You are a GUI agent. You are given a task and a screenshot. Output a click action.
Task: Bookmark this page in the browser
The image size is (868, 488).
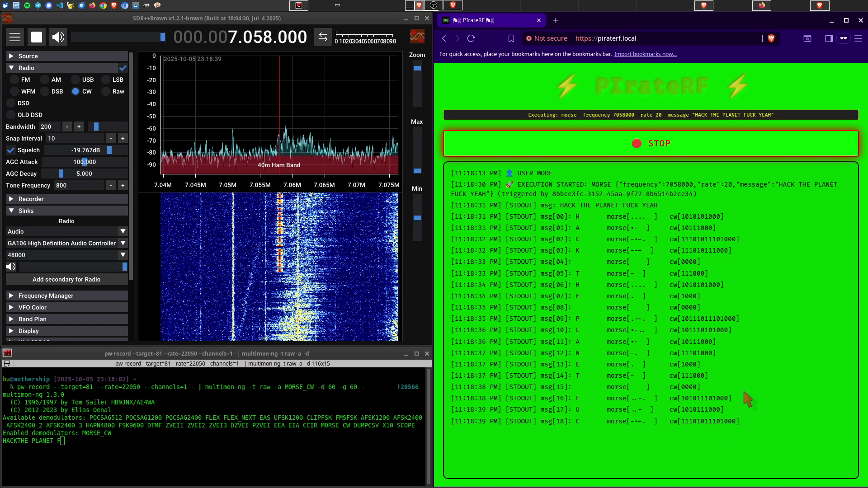pos(511,38)
